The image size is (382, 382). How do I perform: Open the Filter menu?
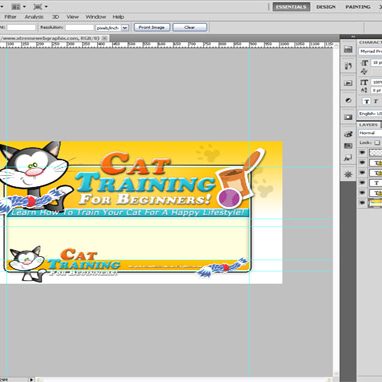pos(10,17)
